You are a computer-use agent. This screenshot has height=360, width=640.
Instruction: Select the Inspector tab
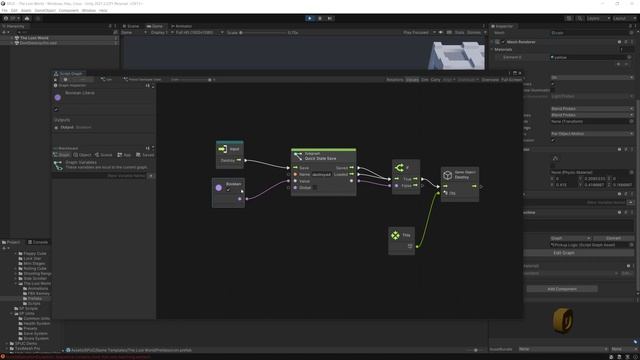coord(503,26)
